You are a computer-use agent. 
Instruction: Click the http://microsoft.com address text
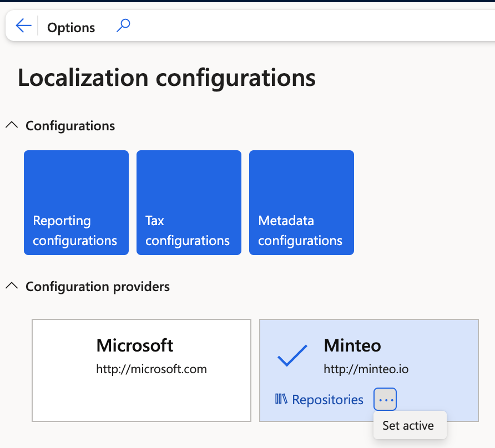151,369
